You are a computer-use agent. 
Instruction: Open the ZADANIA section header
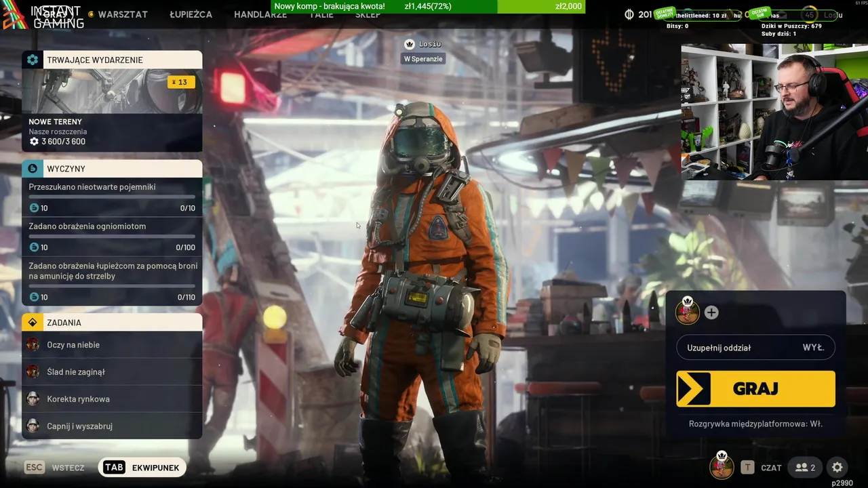(x=112, y=323)
